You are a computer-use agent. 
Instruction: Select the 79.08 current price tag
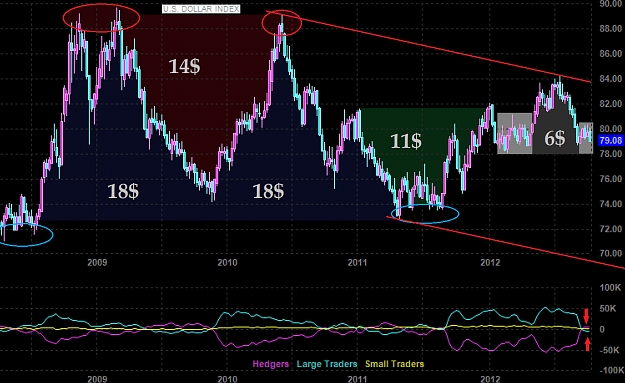point(611,140)
